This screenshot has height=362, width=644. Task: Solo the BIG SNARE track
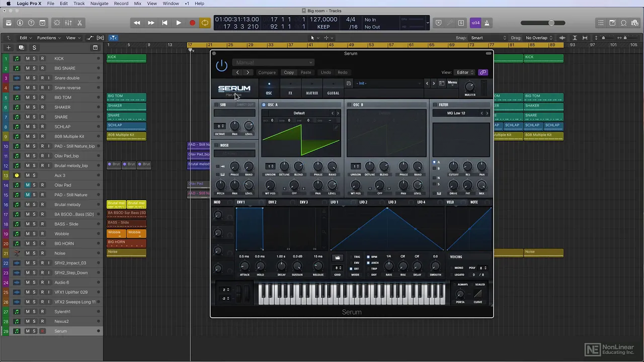[34, 68]
